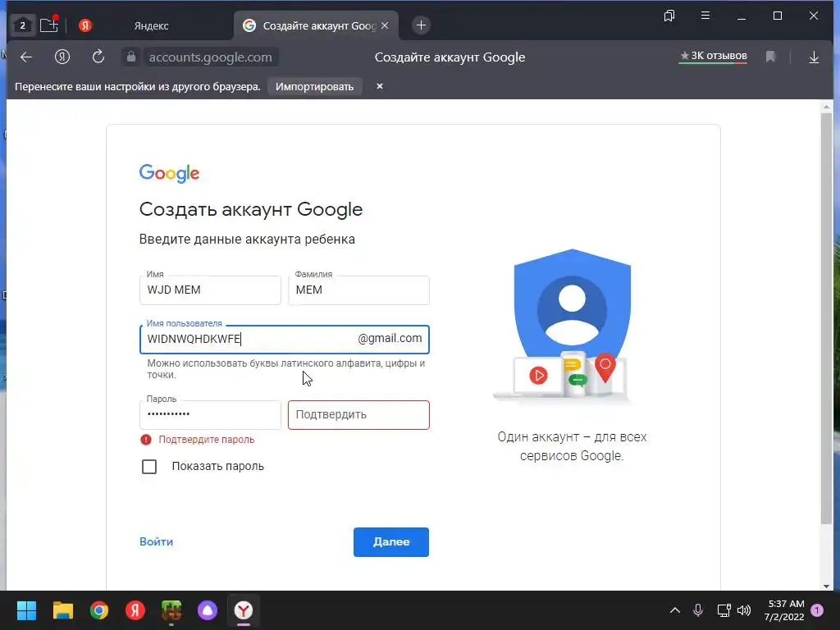The height and width of the screenshot is (630, 840).
Task: Click the Фамилия last name field
Action: 359,290
